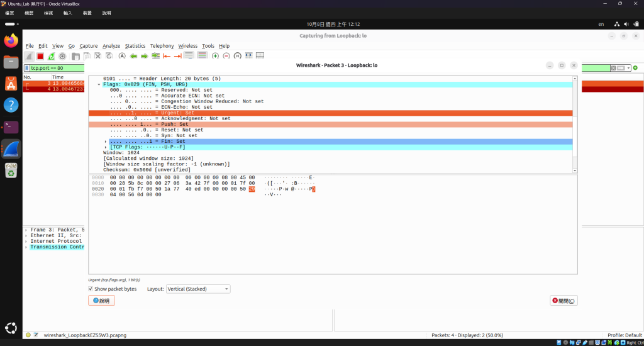Open the Analyze menu
This screenshot has width=644, height=346.
point(111,46)
